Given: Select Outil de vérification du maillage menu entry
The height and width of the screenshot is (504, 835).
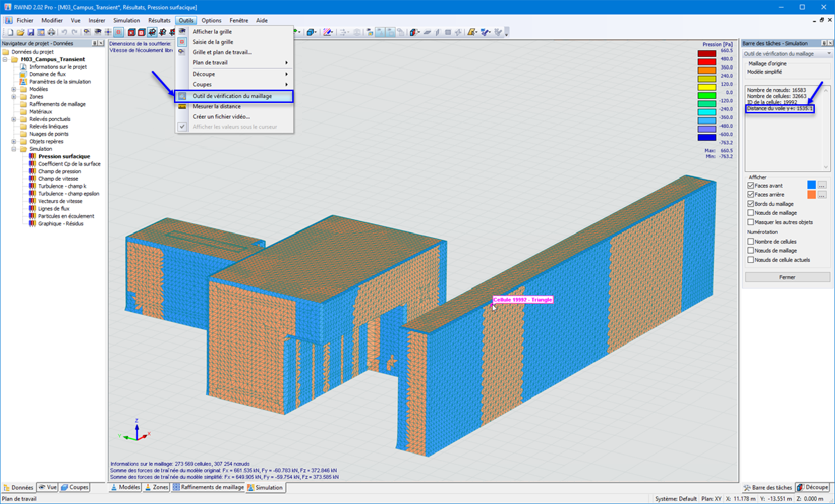Looking at the screenshot, I should point(234,96).
